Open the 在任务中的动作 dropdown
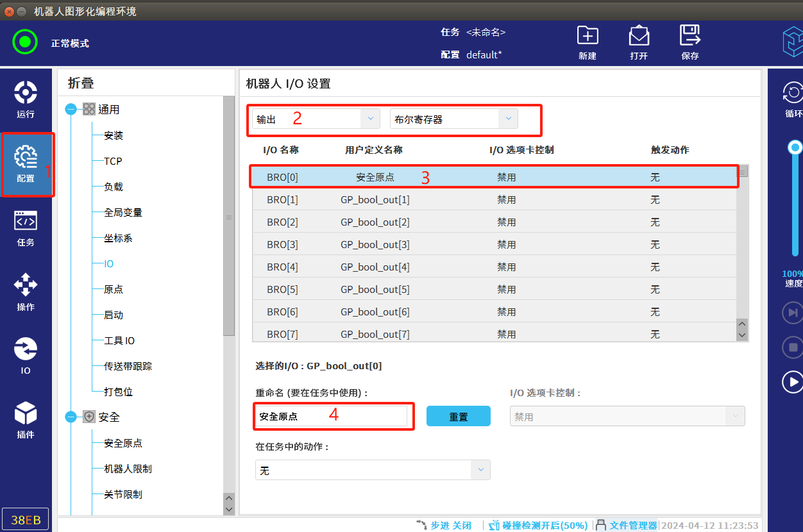This screenshot has width=803, height=532. (x=373, y=470)
